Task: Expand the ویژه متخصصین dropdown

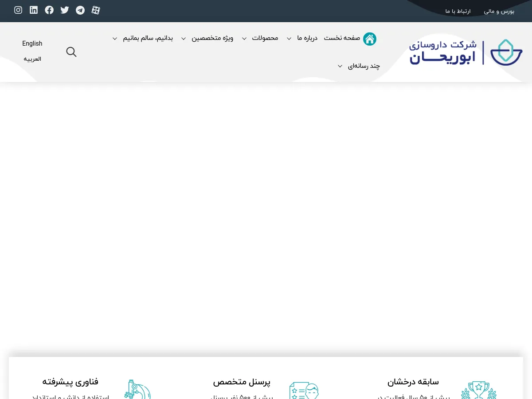Action: [x=213, y=39]
